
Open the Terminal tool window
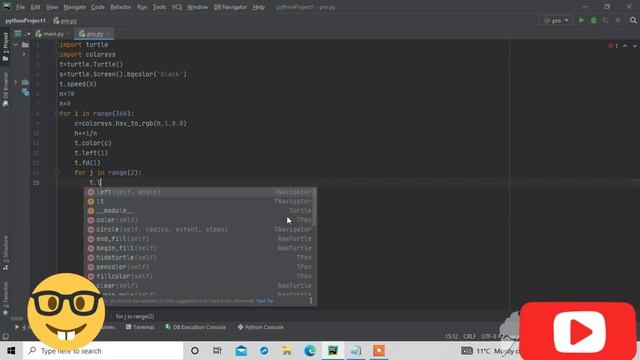[140, 327]
